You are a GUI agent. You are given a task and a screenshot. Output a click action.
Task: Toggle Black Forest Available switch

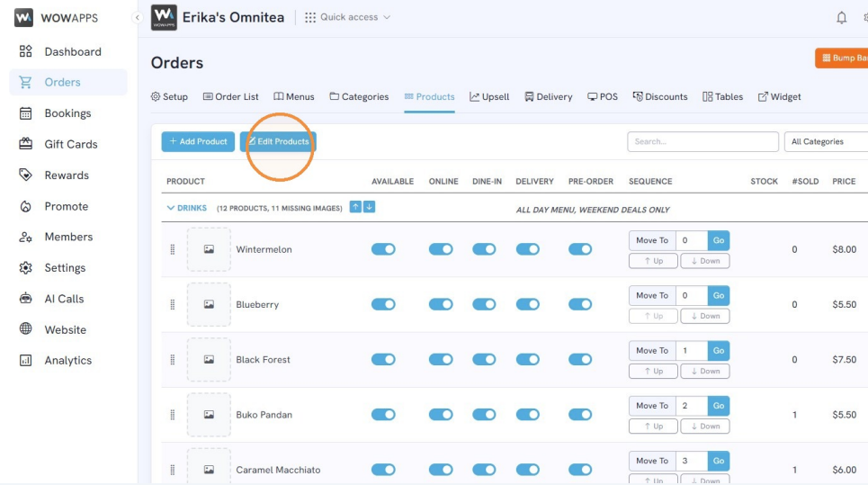[383, 359]
